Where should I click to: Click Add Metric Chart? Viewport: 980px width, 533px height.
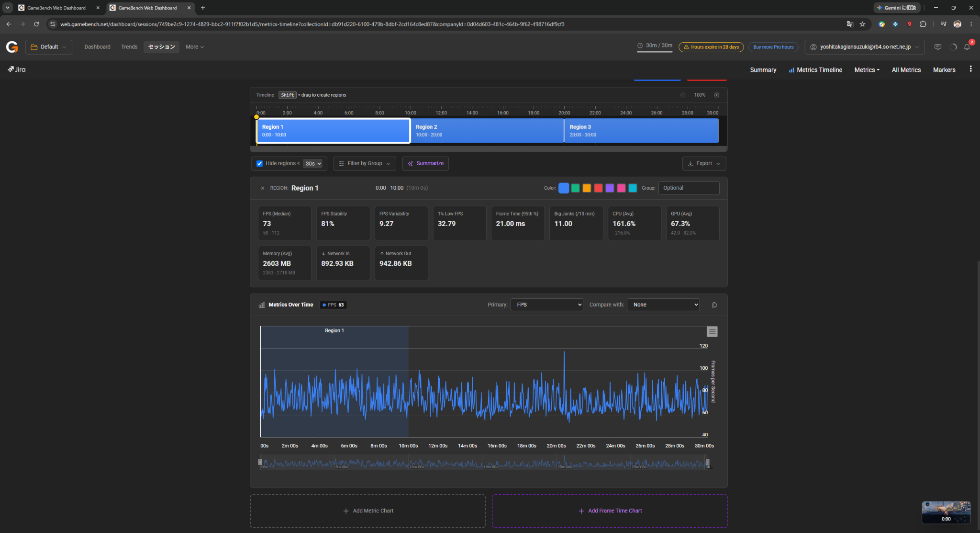click(368, 511)
